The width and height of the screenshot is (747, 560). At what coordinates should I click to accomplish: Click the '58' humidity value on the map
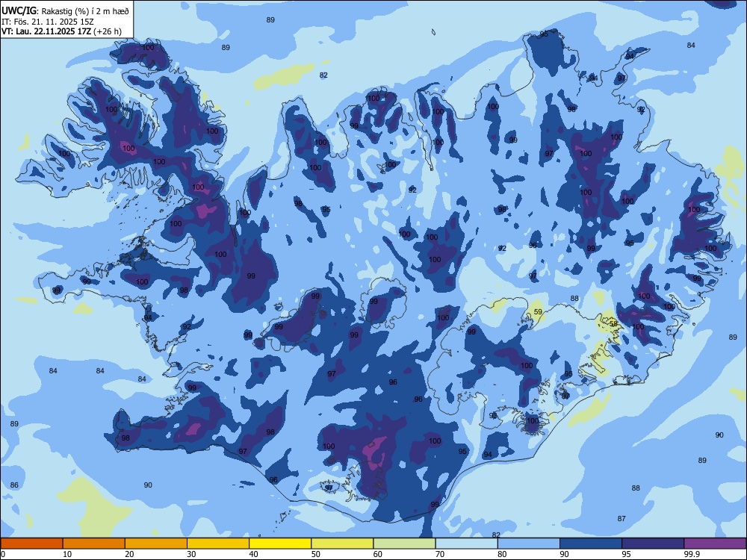coord(613,323)
